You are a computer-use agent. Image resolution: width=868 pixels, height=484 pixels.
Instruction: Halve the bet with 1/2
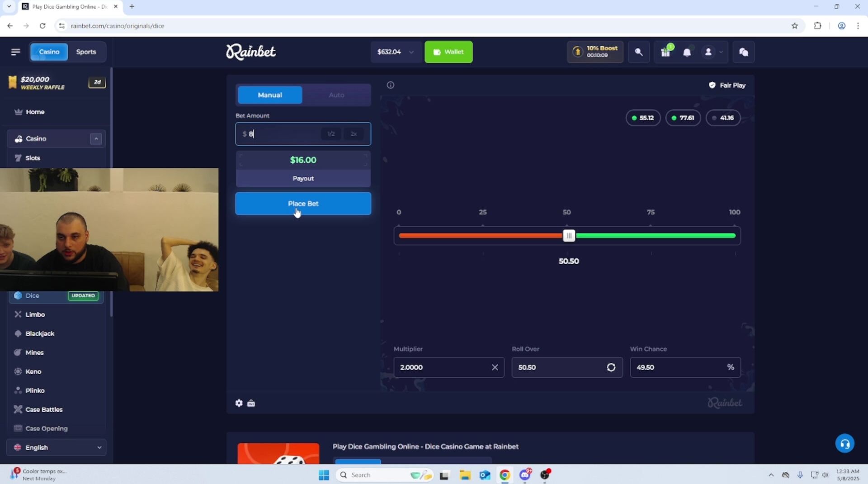click(331, 134)
